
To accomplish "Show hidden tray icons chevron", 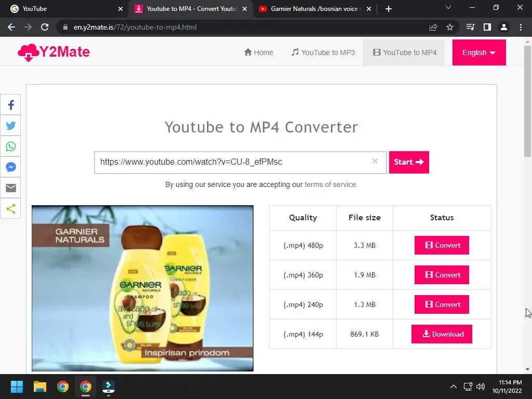I will [453, 387].
